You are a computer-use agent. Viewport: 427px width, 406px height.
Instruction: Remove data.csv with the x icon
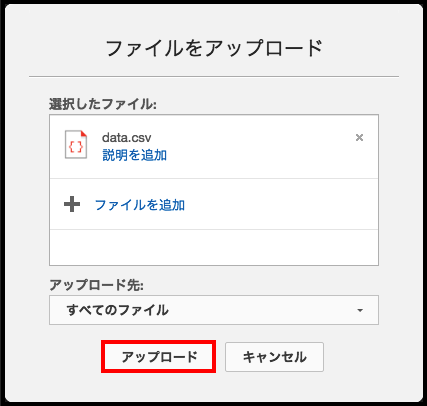[359, 137]
